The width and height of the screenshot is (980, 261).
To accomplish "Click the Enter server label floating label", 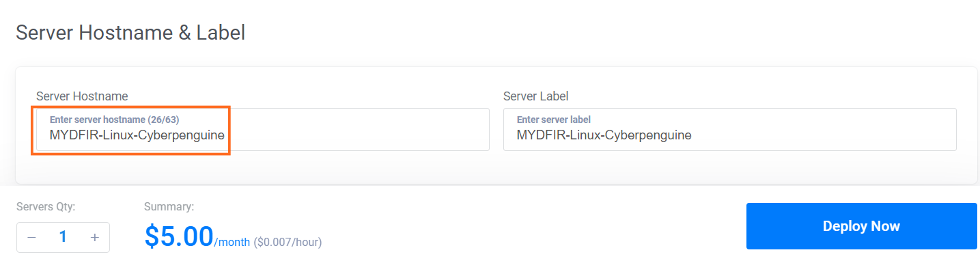I will (x=554, y=120).
